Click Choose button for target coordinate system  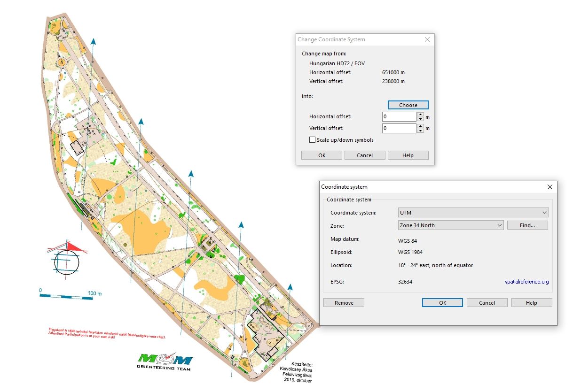pyautogui.click(x=408, y=105)
